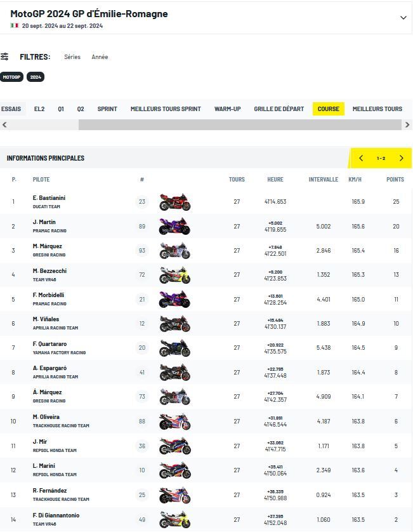Click M. Márquez number 93 badge
This screenshot has height=532, width=413.
pos(142,251)
